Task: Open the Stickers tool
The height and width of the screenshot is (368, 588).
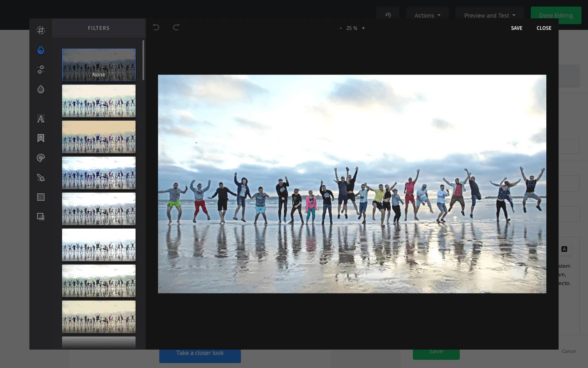Action: 40,158
